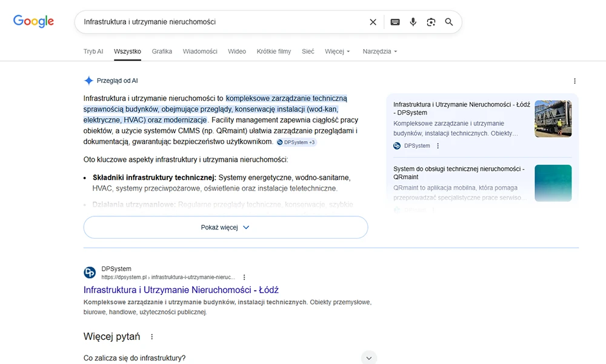Image resolution: width=606 pixels, height=364 pixels.
Task: Expand the Więcej search categories dropdown
Action: point(337,51)
